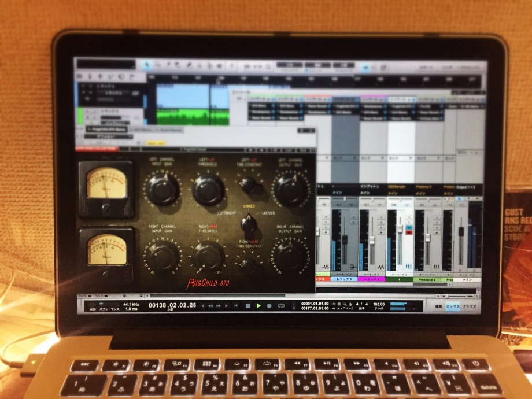Select the Arrow tool in top toolbar
Screen dimensions: 532x399
pos(147,65)
